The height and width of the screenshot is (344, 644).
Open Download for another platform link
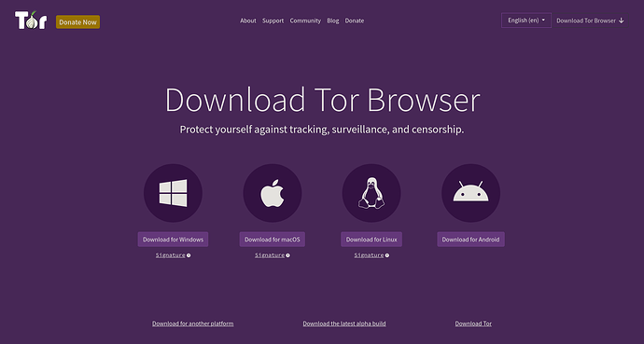[192, 323]
